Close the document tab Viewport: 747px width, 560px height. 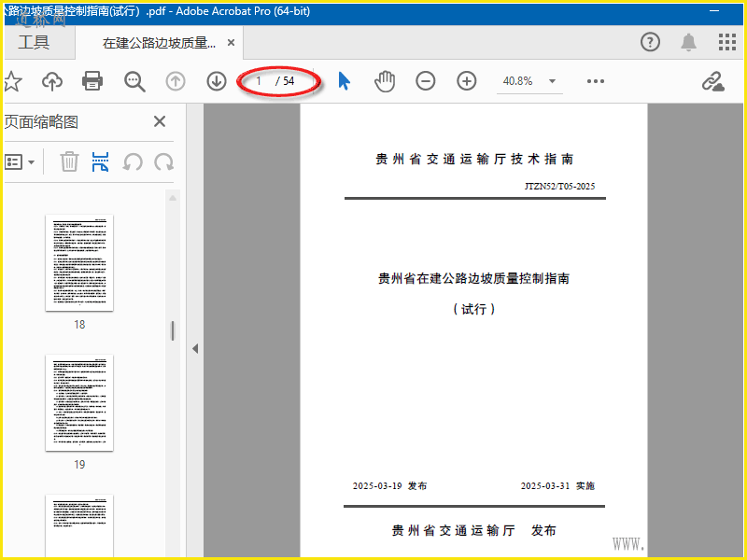coord(231,43)
